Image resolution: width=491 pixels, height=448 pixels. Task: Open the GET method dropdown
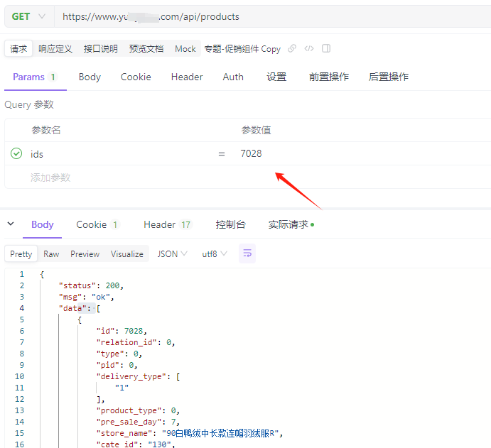(x=28, y=16)
